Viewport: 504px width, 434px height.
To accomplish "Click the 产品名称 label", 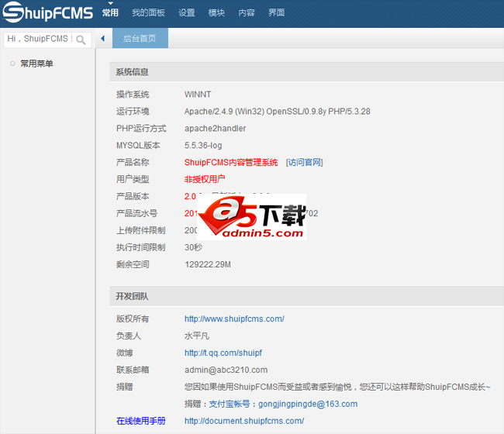I will pyautogui.click(x=133, y=163).
